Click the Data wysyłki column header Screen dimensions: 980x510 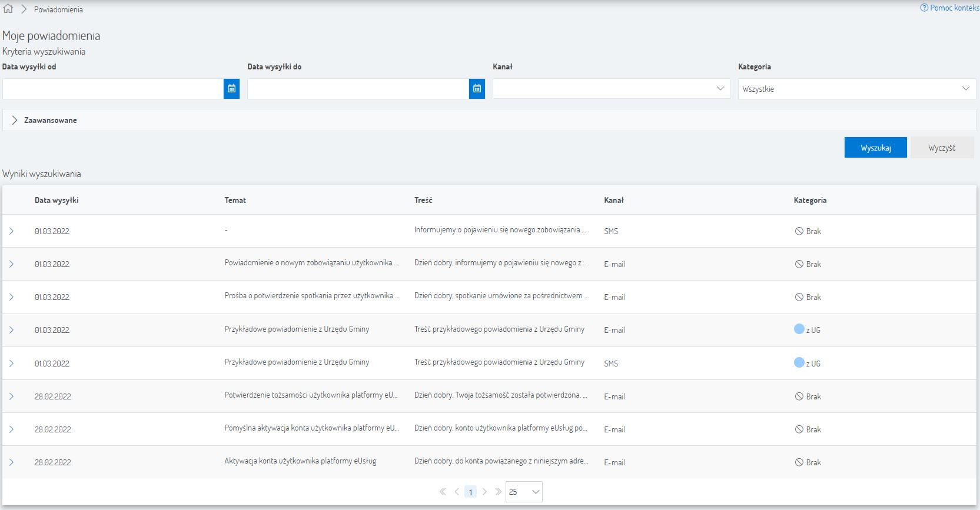pos(57,200)
